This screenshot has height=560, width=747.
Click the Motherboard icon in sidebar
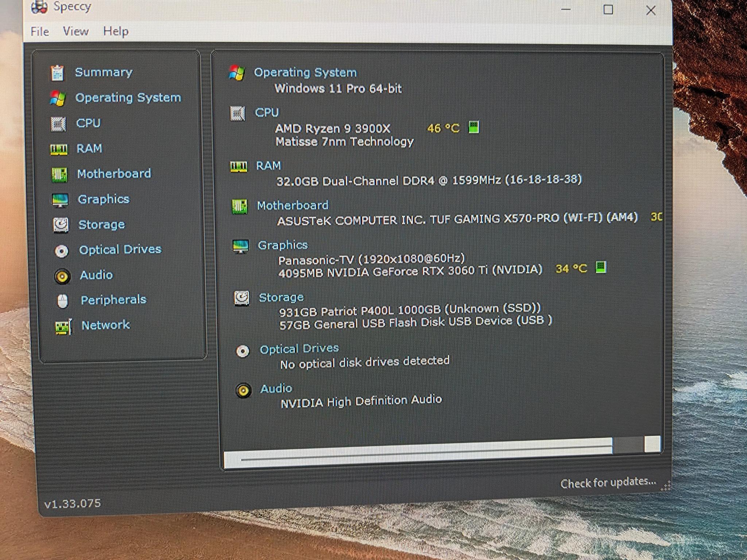point(59,175)
